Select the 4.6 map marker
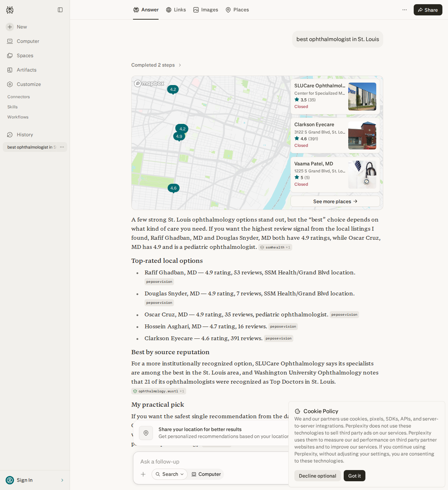Image resolution: width=448 pixels, height=490 pixels. 174,188
